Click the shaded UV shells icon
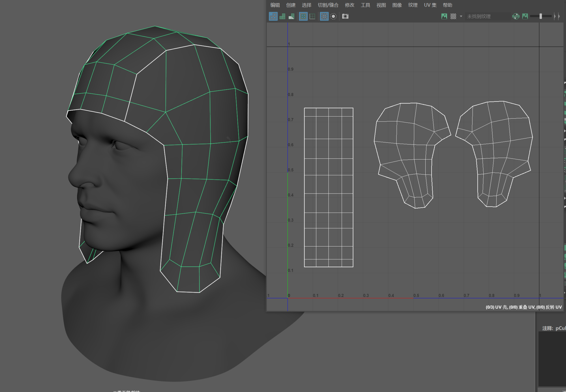 click(282, 16)
